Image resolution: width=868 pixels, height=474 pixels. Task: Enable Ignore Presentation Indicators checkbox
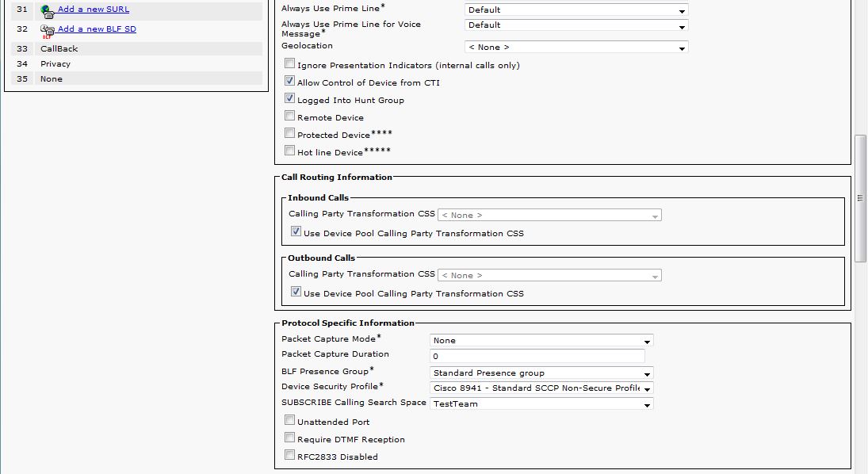coord(290,64)
